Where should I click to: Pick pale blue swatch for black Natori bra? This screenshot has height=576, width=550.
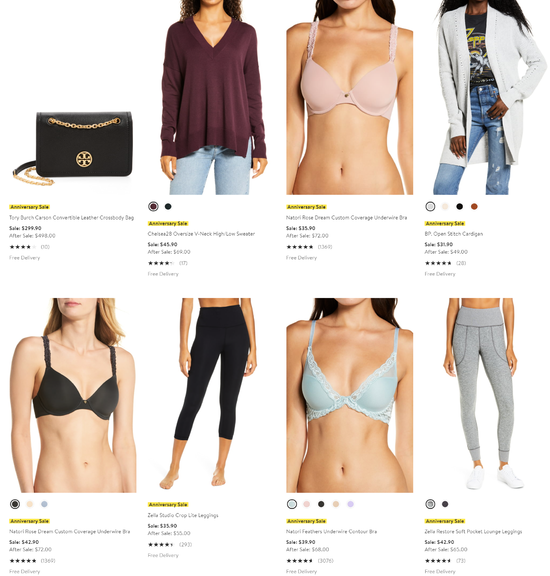(44, 504)
